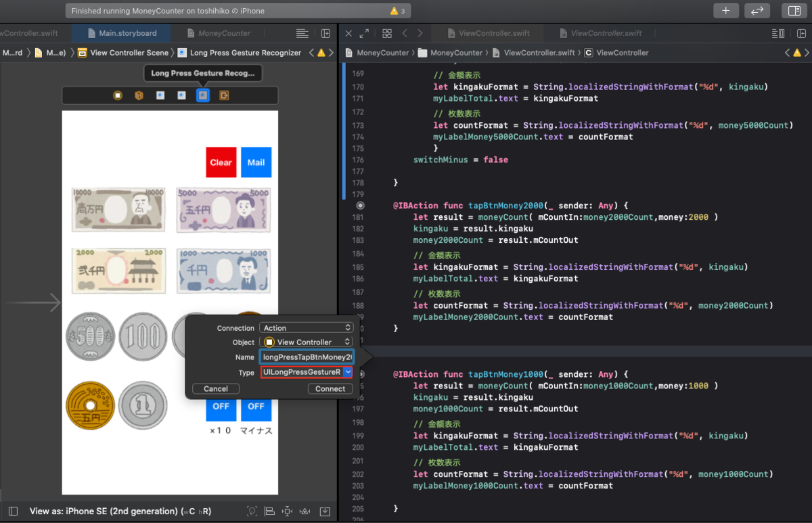Image resolution: width=812 pixels, height=523 pixels.
Task: Select the 1 yen coin image
Action: [143, 405]
